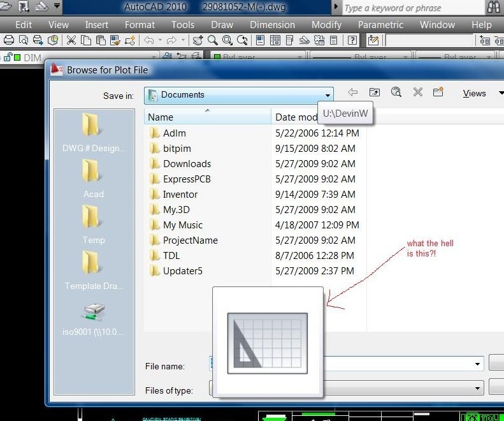Open the Views menu arrow
The width and height of the screenshot is (504, 421).
(x=501, y=93)
